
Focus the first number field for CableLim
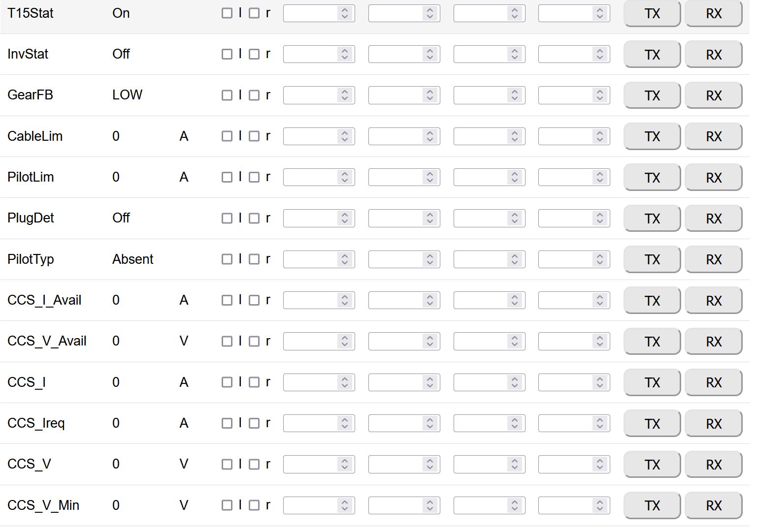[310, 136]
